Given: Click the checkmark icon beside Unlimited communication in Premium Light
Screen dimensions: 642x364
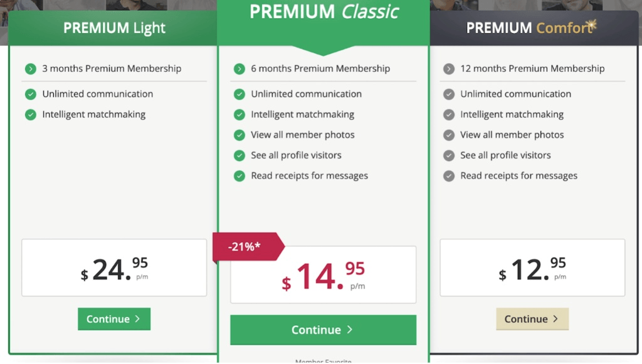Looking at the screenshot, I should pos(30,94).
